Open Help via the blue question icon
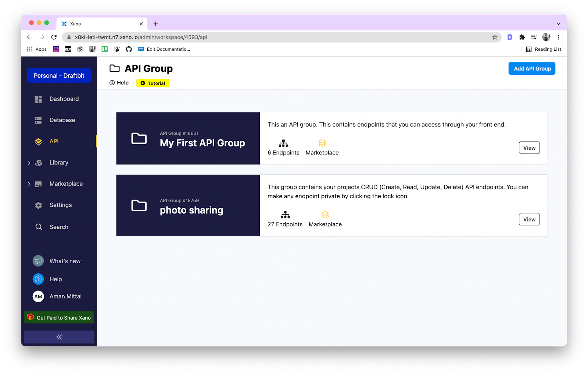The image size is (588, 374). pyautogui.click(x=38, y=279)
